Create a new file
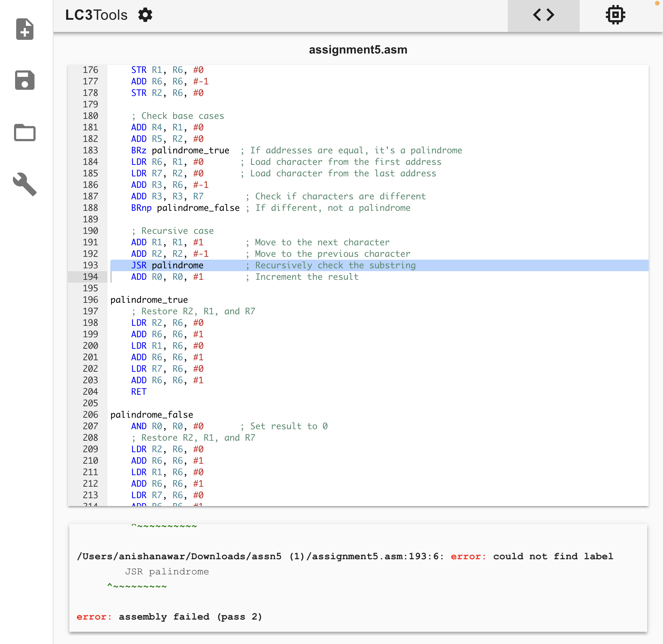663x644 pixels. [x=24, y=29]
